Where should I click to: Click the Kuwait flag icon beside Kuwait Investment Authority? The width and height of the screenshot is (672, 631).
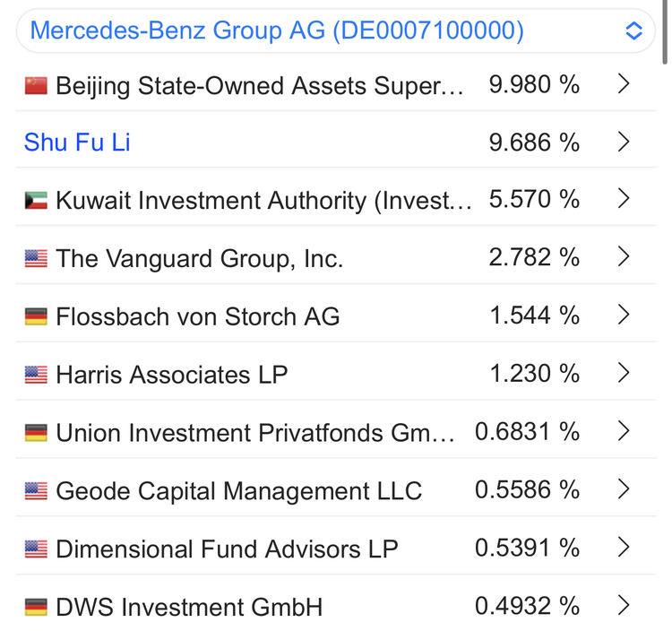36,201
